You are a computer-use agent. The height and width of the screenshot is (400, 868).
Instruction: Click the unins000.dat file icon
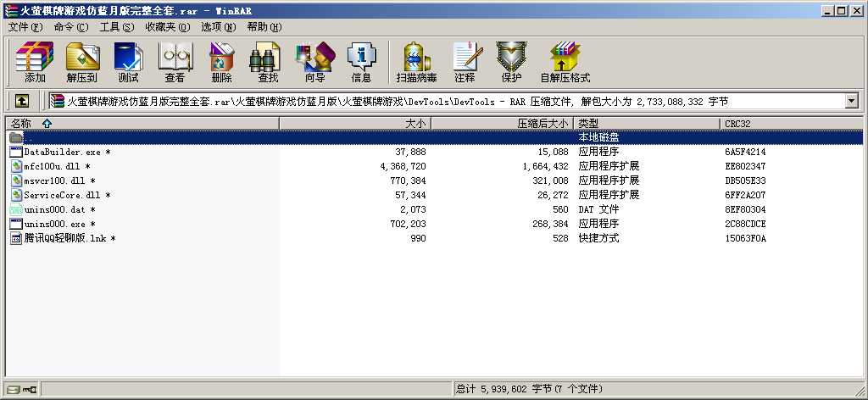pos(16,209)
